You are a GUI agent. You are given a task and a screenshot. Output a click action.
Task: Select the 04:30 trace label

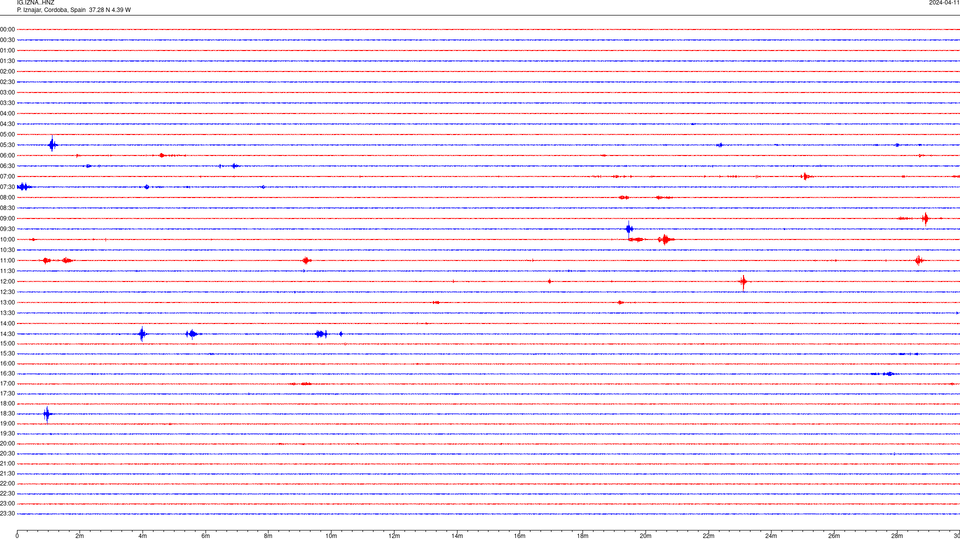coord(7,124)
